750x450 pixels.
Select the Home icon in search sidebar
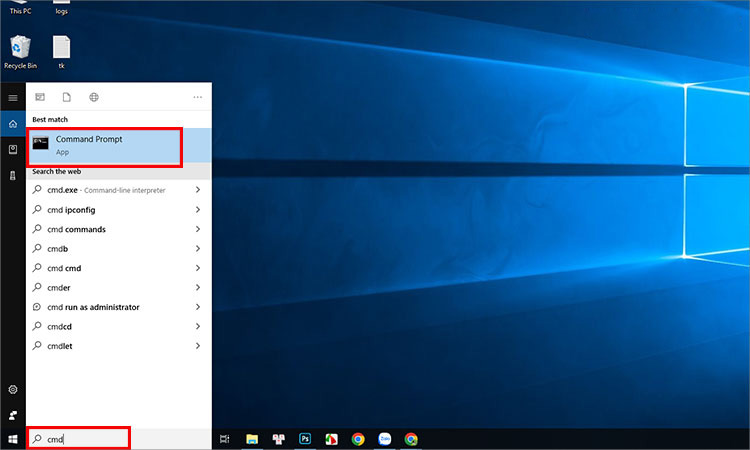[x=13, y=124]
